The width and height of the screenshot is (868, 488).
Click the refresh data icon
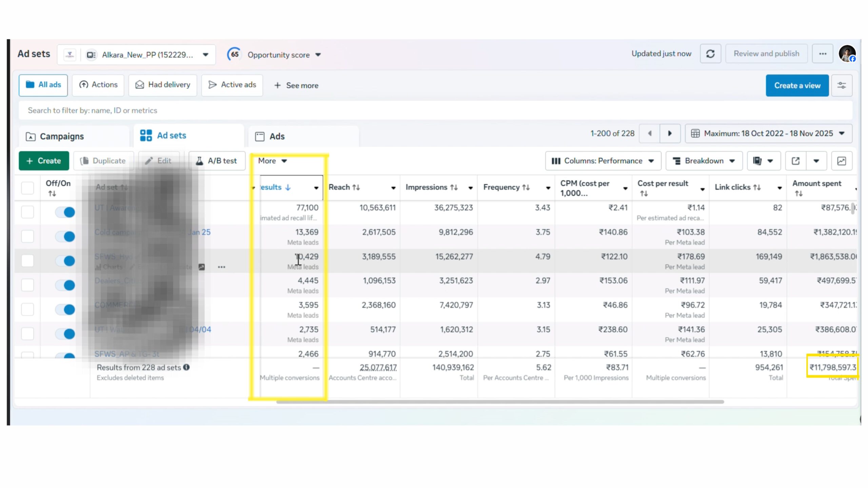click(x=710, y=54)
